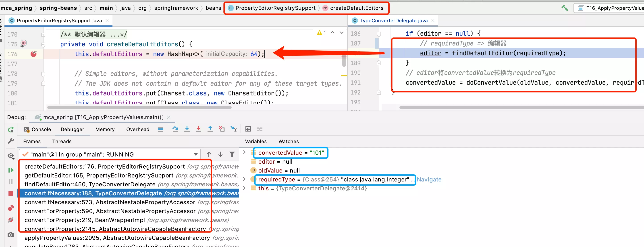This screenshot has height=247, width=644.
Task: Open the Console tab
Action: point(37,129)
